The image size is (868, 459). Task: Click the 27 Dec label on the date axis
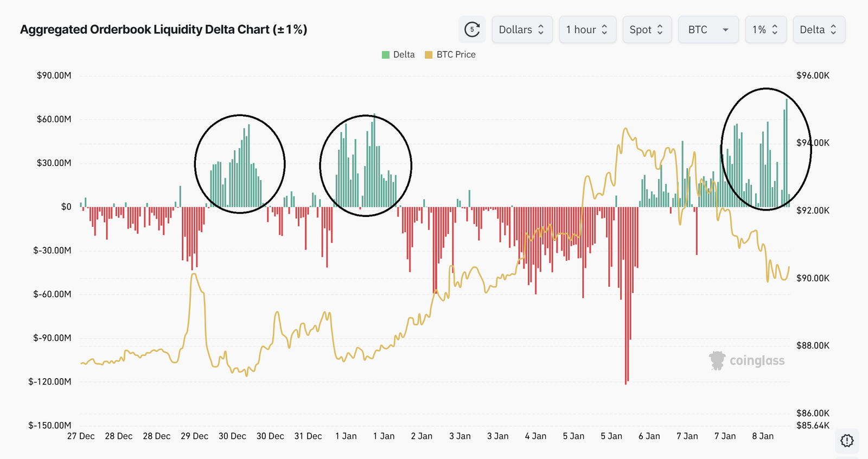pyautogui.click(x=81, y=436)
